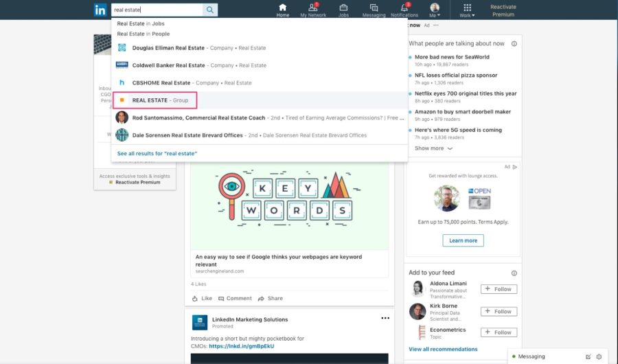Click See all results for real estate
Screen dimensions: 618x364
(157, 153)
